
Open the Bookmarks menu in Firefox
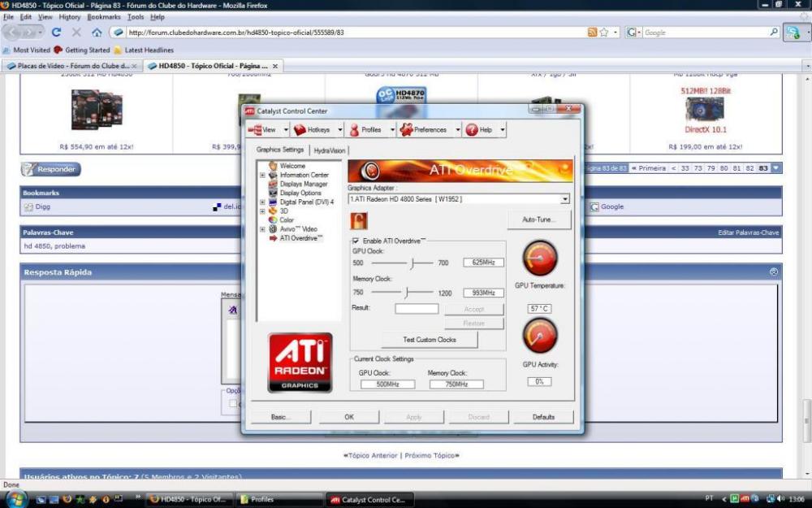[103, 16]
